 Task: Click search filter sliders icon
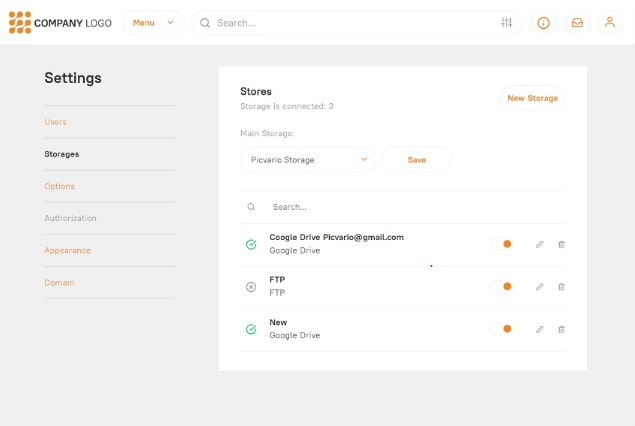(x=507, y=23)
